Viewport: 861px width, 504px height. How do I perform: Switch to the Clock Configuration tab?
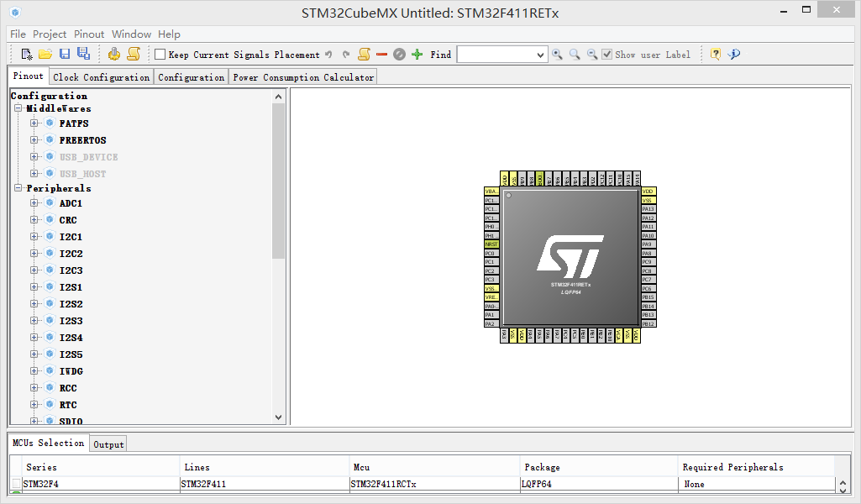[101, 77]
